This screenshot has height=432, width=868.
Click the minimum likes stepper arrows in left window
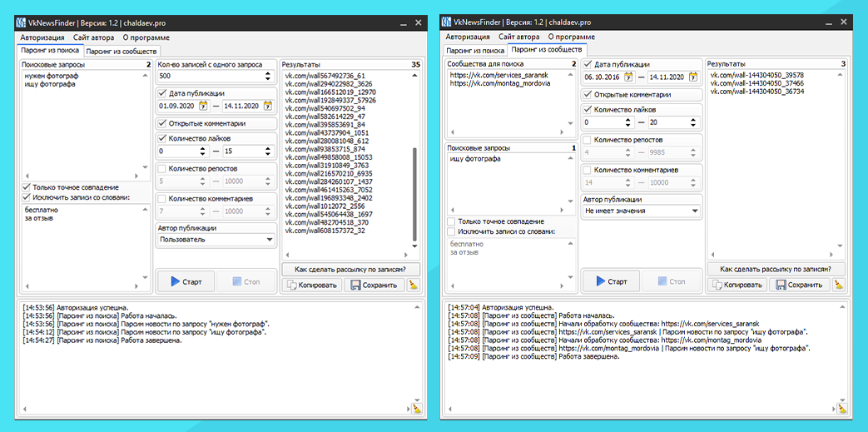pos(202,151)
